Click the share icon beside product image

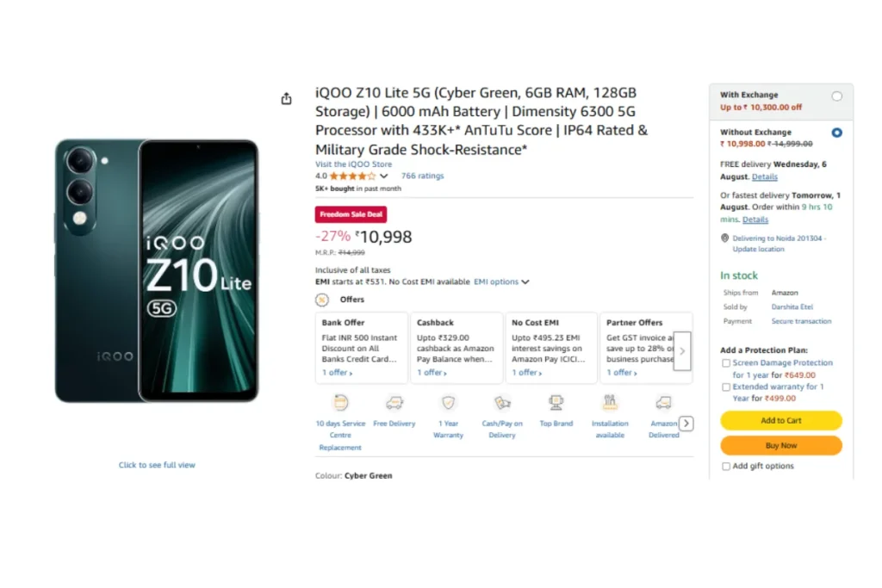[x=286, y=98]
